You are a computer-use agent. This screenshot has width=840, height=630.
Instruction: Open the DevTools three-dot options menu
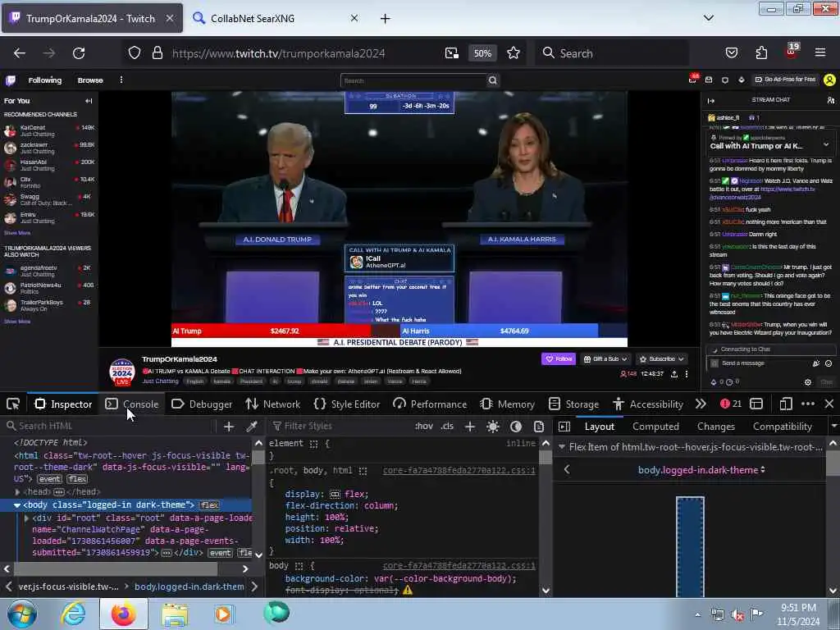click(808, 404)
